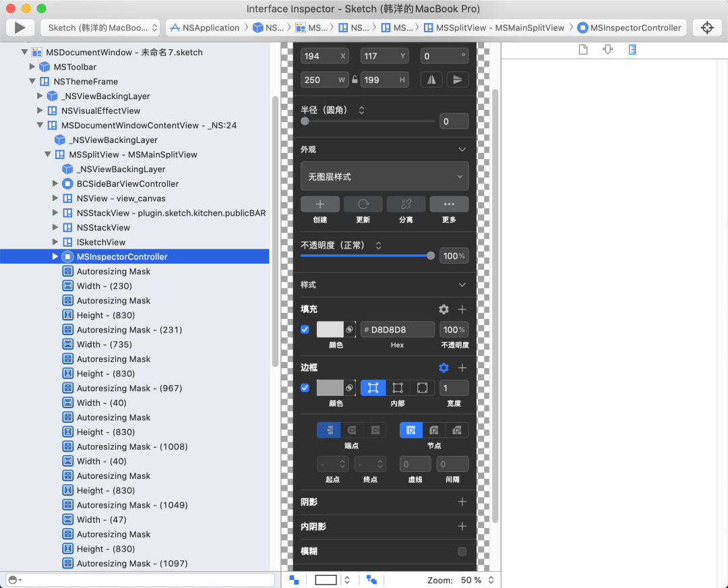This screenshot has width=728, height=588.
Task: Expand the NSVisualEffectView row
Action: (x=40, y=111)
